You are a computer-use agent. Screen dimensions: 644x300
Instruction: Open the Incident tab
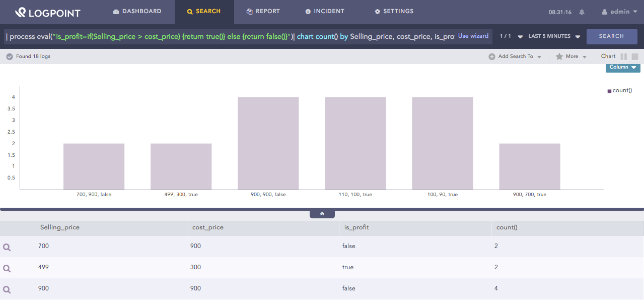pyautogui.click(x=325, y=11)
